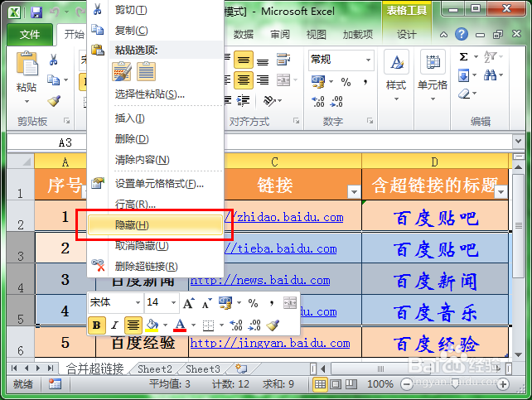Click the ribbon Percent Style symbol
The width and height of the screenshot is (532, 400).
(346, 82)
